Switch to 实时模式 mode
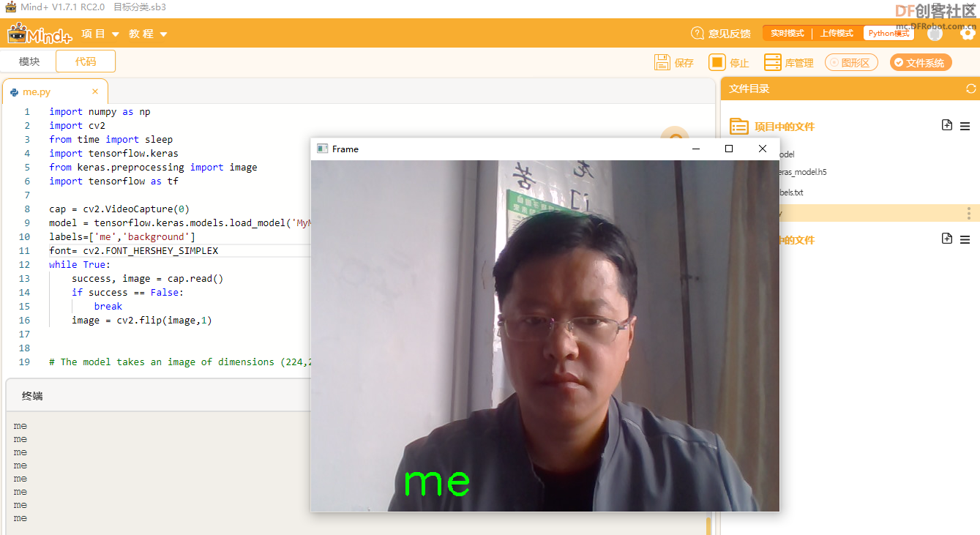This screenshot has height=535, width=980. coord(787,34)
